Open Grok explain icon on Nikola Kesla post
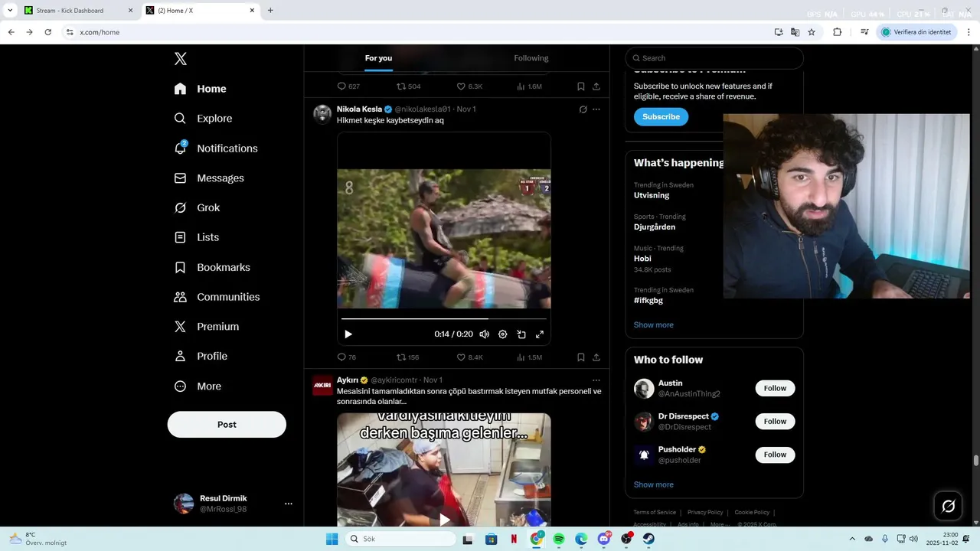This screenshot has width=980, height=551. tap(583, 109)
